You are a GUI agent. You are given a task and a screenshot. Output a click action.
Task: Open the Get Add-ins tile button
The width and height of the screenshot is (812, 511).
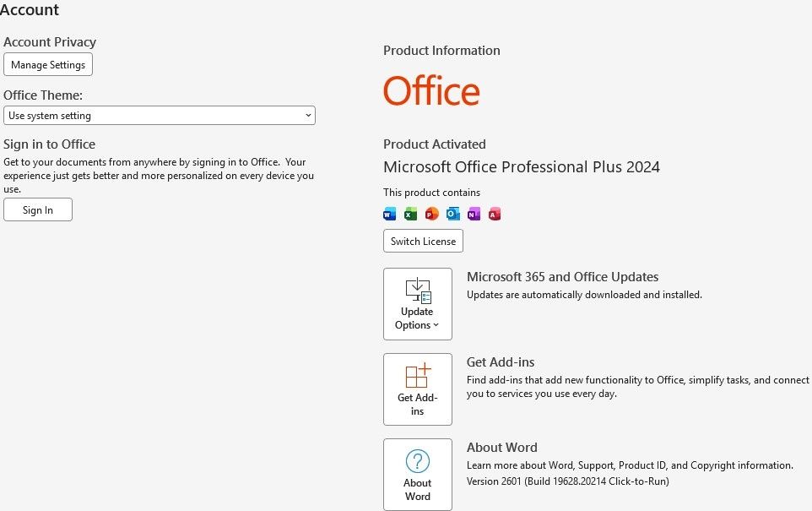(418, 389)
